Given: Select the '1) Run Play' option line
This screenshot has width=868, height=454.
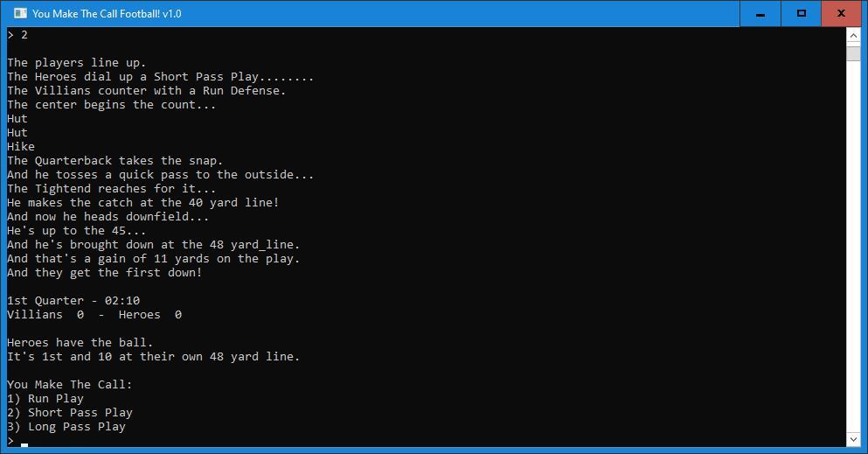Looking at the screenshot, I should [45, 399].
